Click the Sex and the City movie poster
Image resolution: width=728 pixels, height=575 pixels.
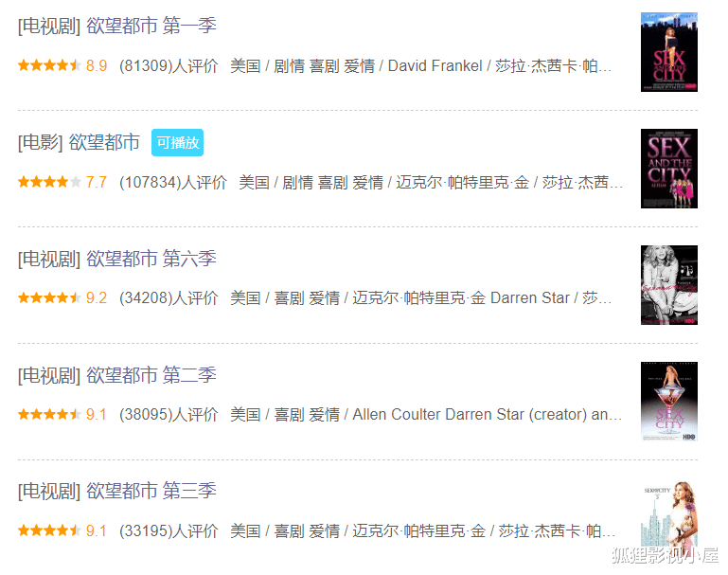669,169
